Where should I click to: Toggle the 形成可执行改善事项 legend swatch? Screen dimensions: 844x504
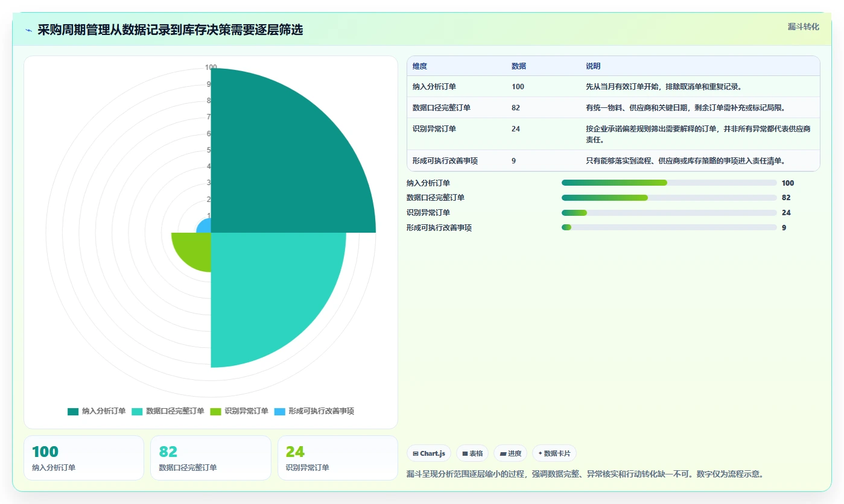point(279,411)
